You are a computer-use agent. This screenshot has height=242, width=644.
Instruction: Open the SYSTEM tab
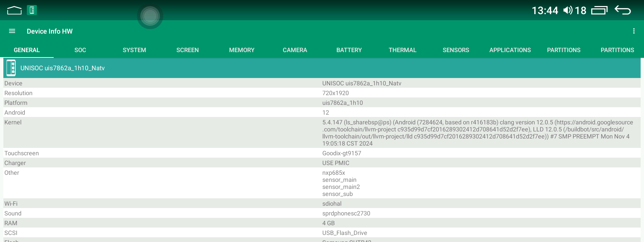point(134,50)
